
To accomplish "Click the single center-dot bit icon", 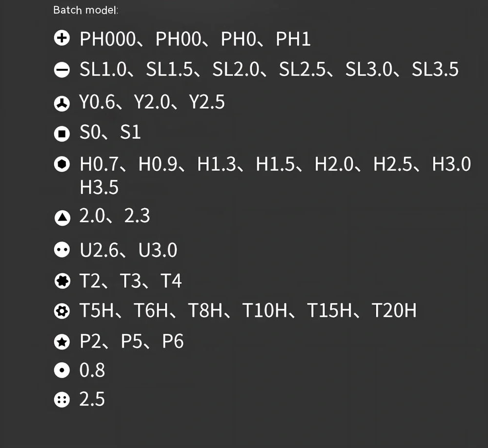I will coord(62,371).
